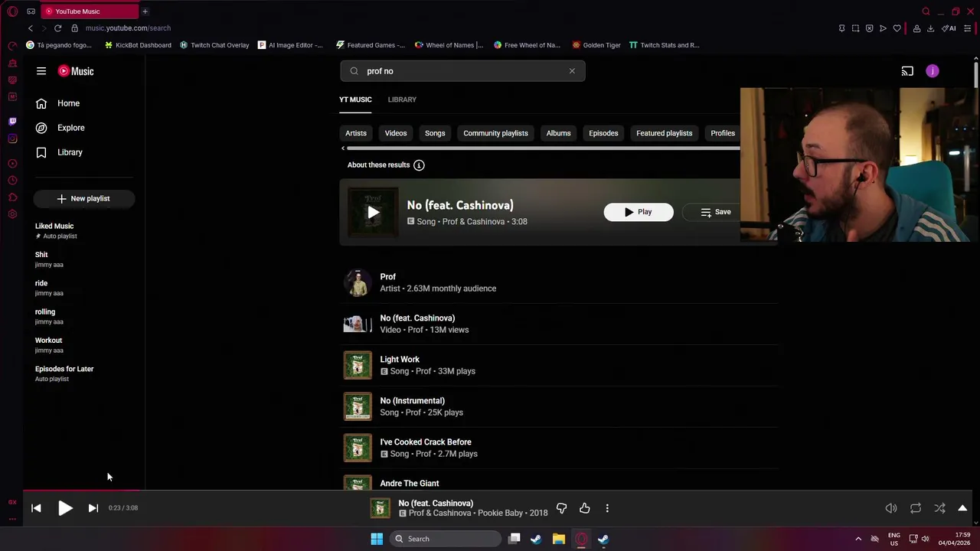Filter results by Artists chip
This screenshot has width=980, height=551.
356,133
